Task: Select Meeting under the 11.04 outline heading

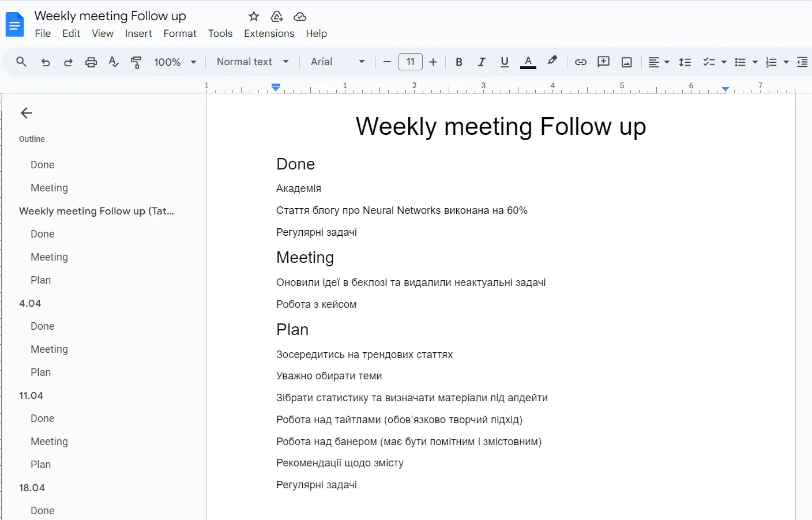Action: click(x=49, y=442)
